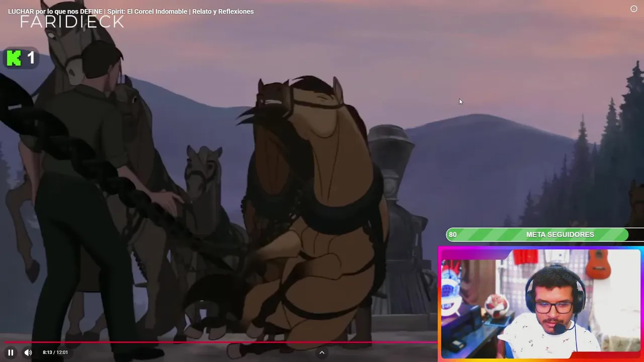Click the META SEGUIDORES goal bar
644x362 pixels.
[545, 235]
